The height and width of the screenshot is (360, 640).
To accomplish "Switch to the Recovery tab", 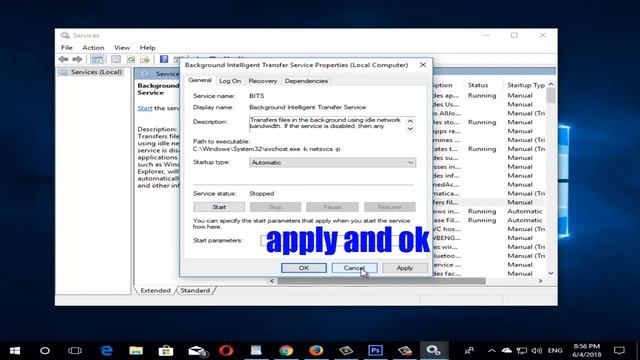I will pyautogui.click(x=263, y=81).
